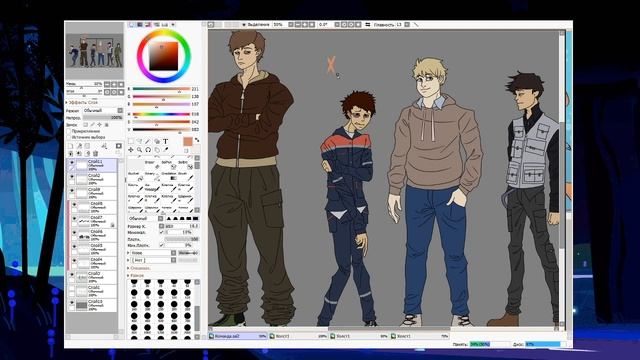Expand the Разное brush settings section
Screen dimensions: 640x360
(136, 276)
